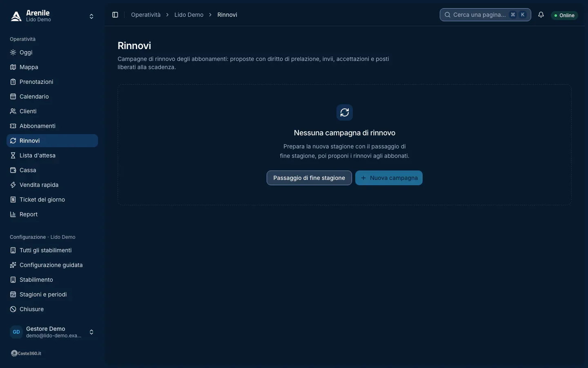
Task: Click the receipt icon next to Ticket del giorno
Action: [x=13, y=200]
